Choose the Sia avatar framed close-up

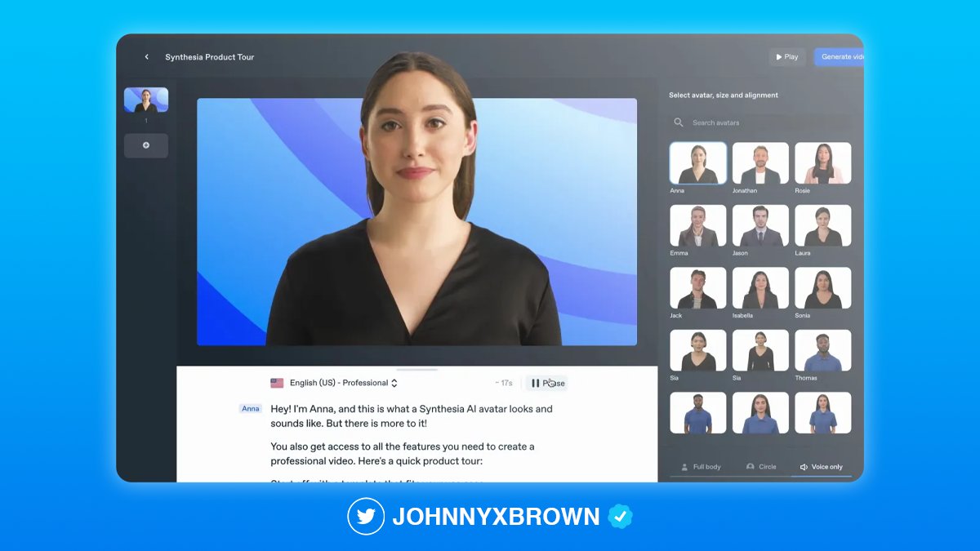[x=698, y=350]
